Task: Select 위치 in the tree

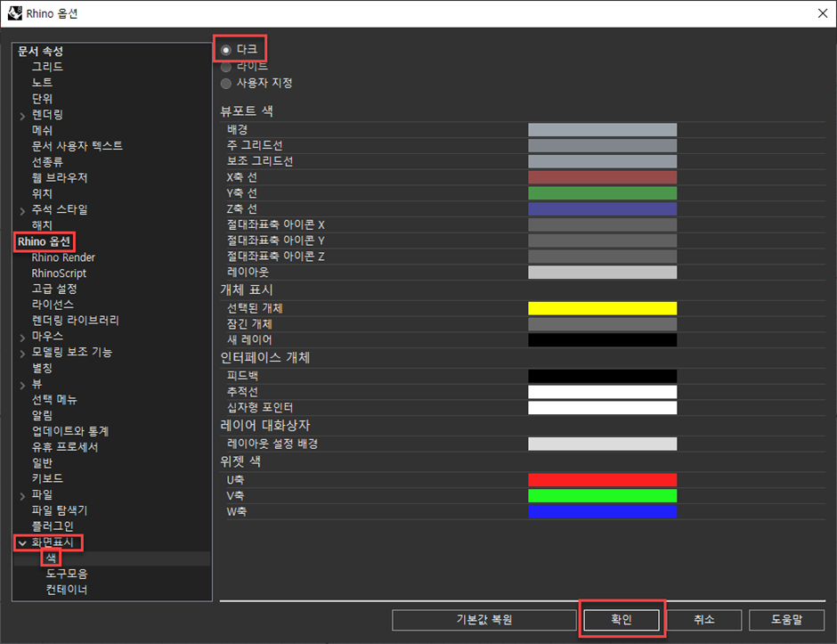Action: (x=42, y=194)
